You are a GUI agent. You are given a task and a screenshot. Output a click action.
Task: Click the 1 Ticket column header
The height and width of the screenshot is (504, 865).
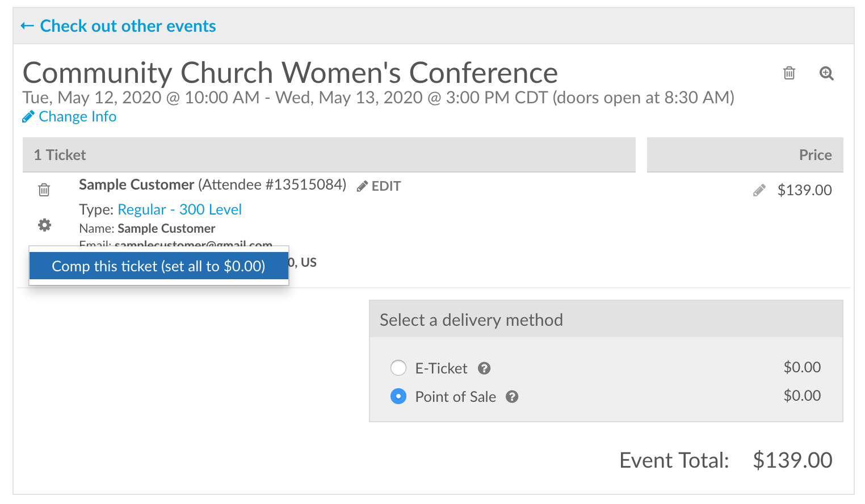click(x=60, y=155)
